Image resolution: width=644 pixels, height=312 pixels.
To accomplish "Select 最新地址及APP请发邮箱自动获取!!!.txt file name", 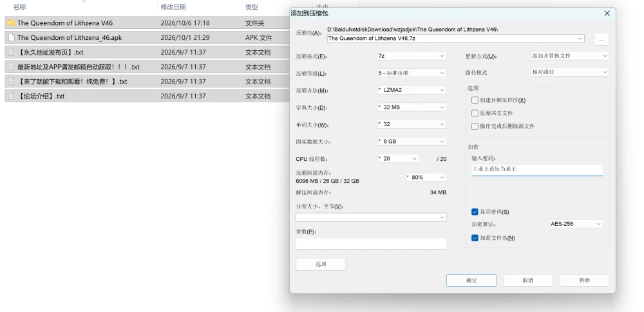I will 79,67.
